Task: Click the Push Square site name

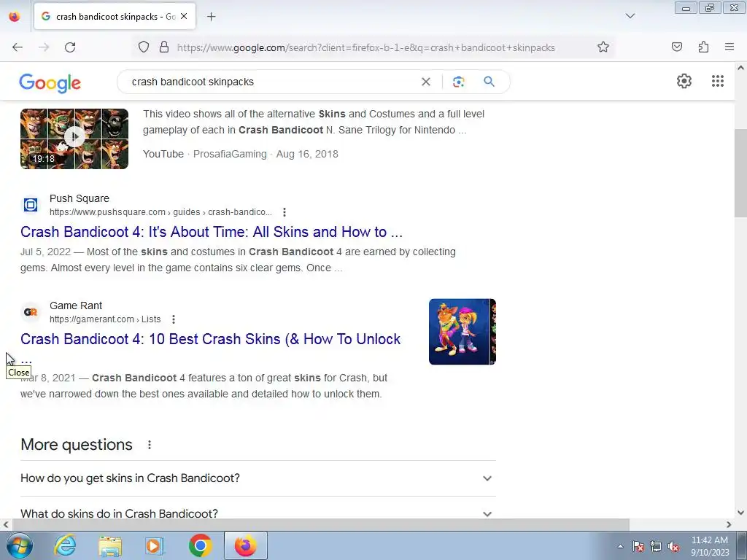Action: click(80, 198)
